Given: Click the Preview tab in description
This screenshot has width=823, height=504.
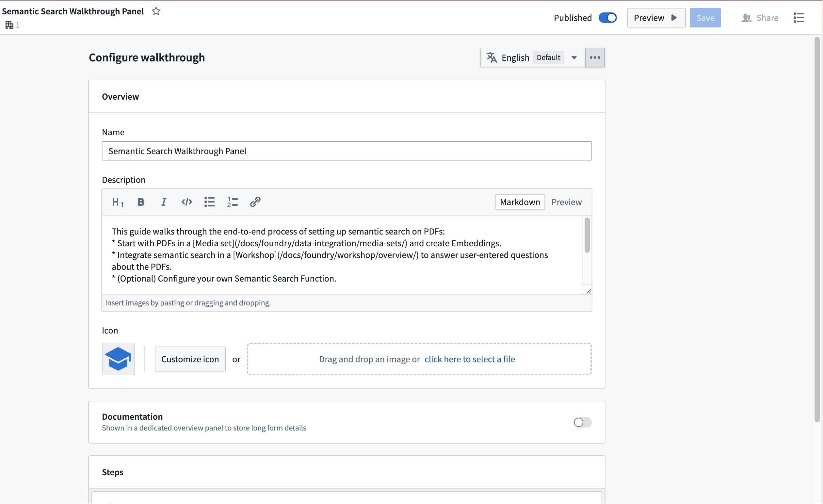Looking at the screenshot, I should [x=566, y=202].
